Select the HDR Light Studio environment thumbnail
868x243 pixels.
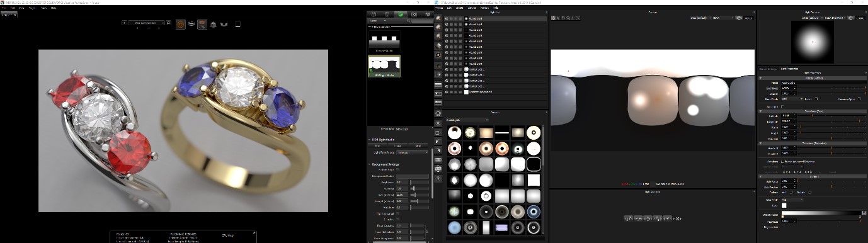(384, 65)
